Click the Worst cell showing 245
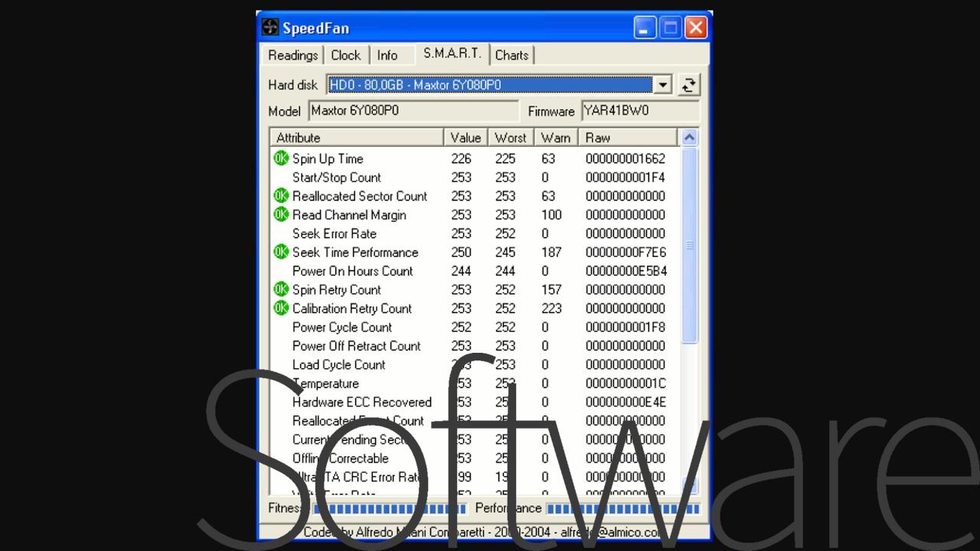Viewport: 980px width, 551px height. 505,253
